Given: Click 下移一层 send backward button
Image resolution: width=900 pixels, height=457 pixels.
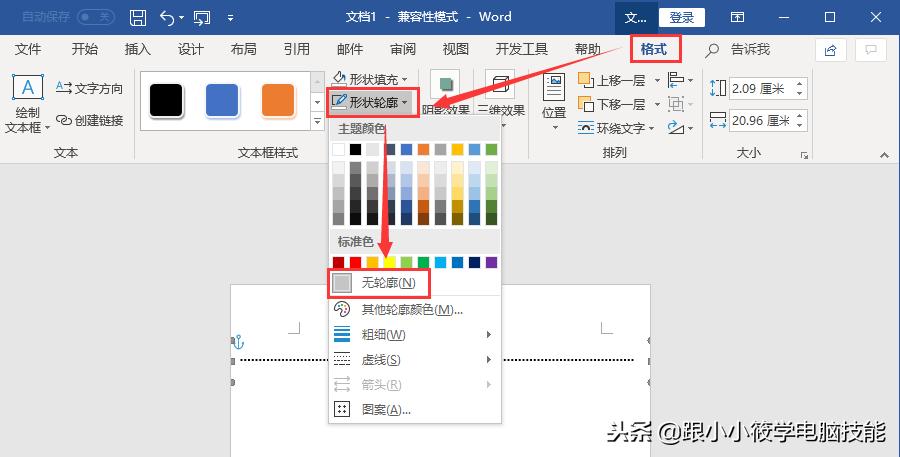Looking at the screenshot, I should click(612, 104).
